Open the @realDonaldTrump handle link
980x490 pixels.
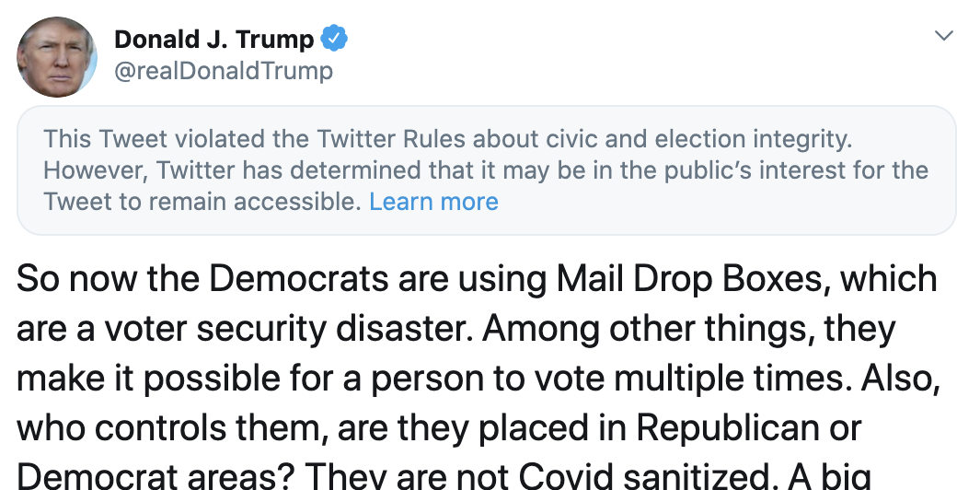223,71
